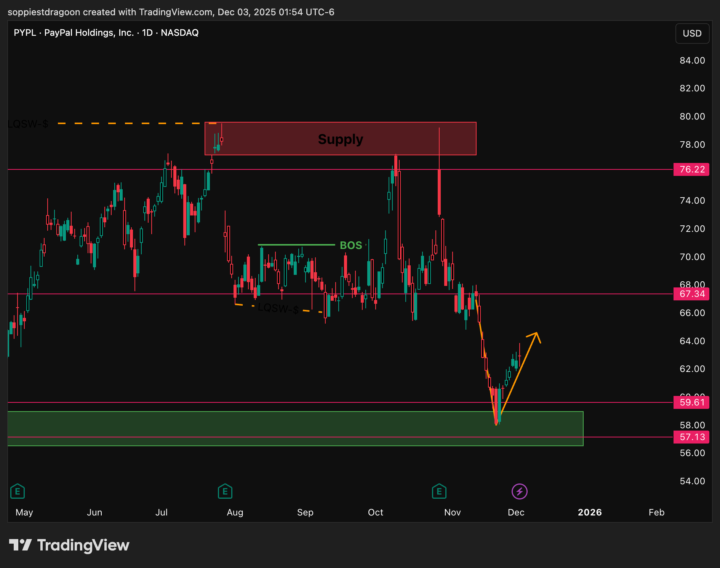
Task: Click the Dec time axis label
Action: 516,512
